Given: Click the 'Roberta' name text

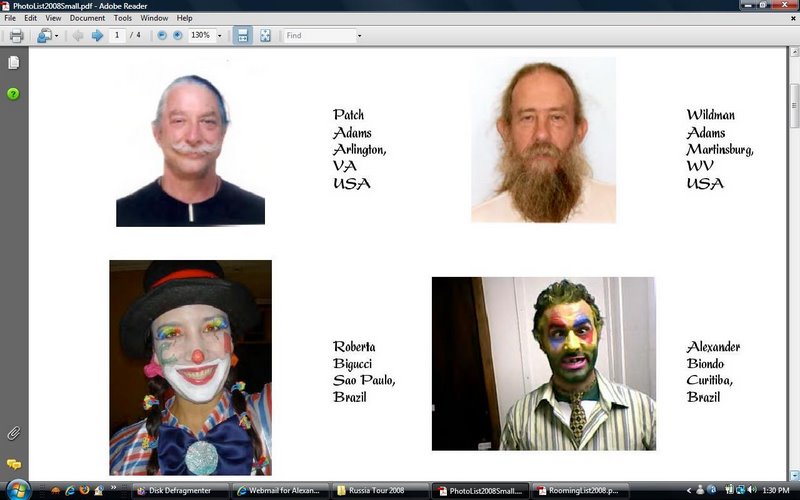Looking at the screenshot, I should pyautogui.click(x=354, y=347).
